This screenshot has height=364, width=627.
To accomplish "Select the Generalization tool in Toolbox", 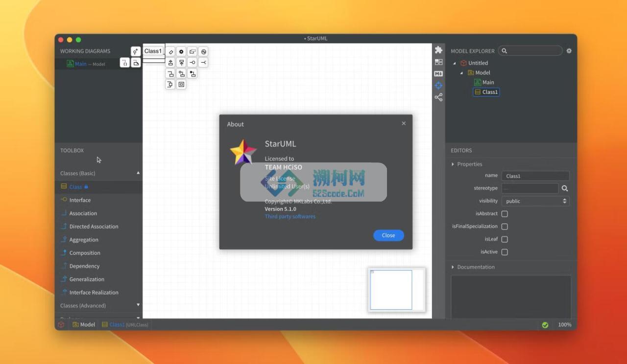I will (98, 279).
